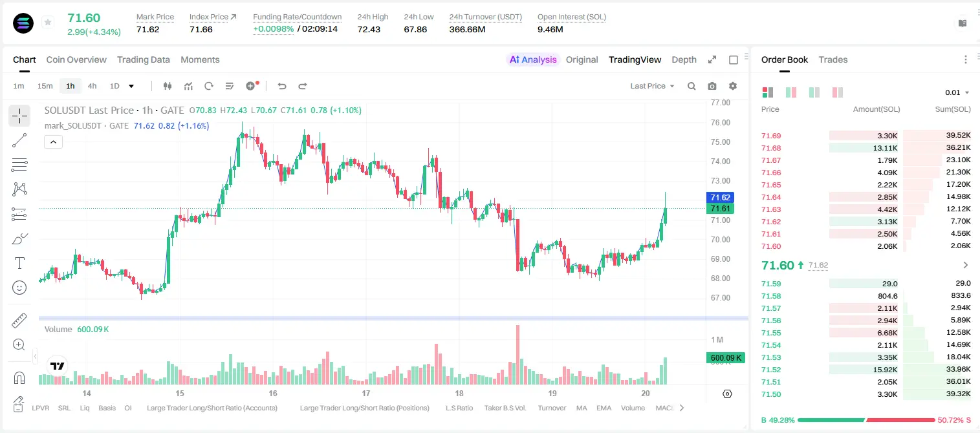Click the AI Analysis button
Image resolution: width=980 pixels, height=433 pixels.
click(x=532, y=59)
